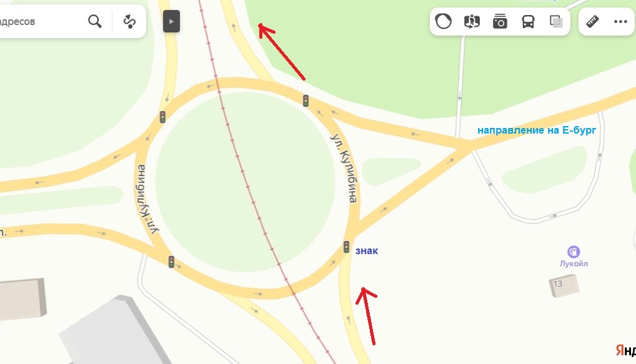Viewport: 636px width, 364px height.
Task: Click the 'направление на Е-бург' label
Action: pyautogui.click(x=536, y=130)
